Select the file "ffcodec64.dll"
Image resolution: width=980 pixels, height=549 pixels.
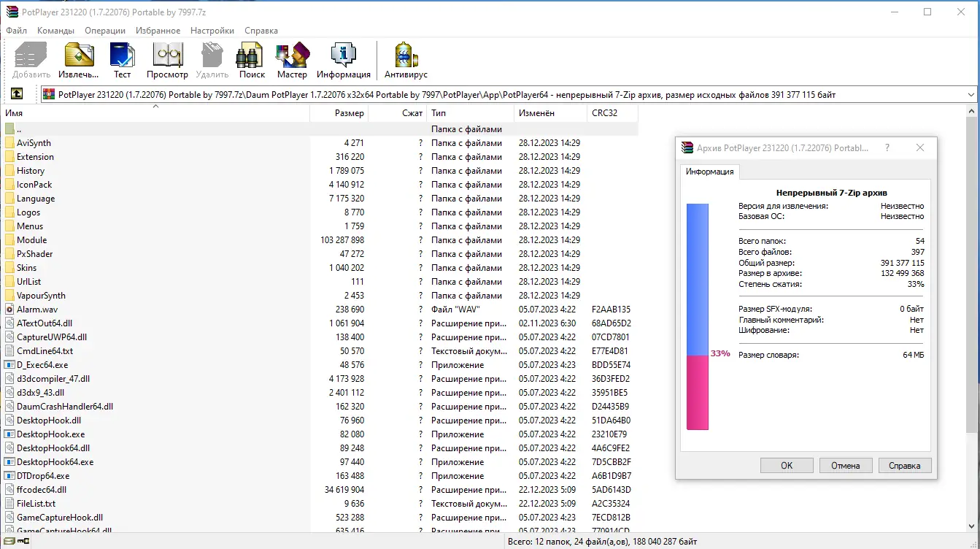point(42,490)
